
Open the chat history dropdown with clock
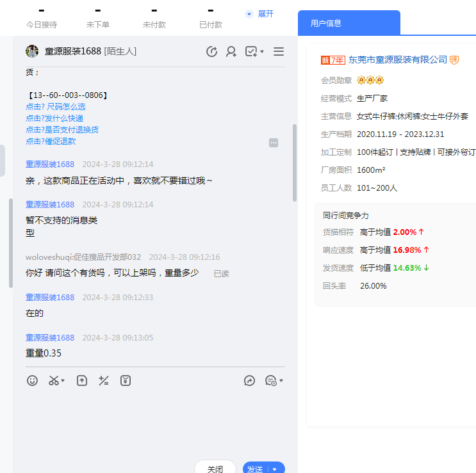click(x=274, y=380)
